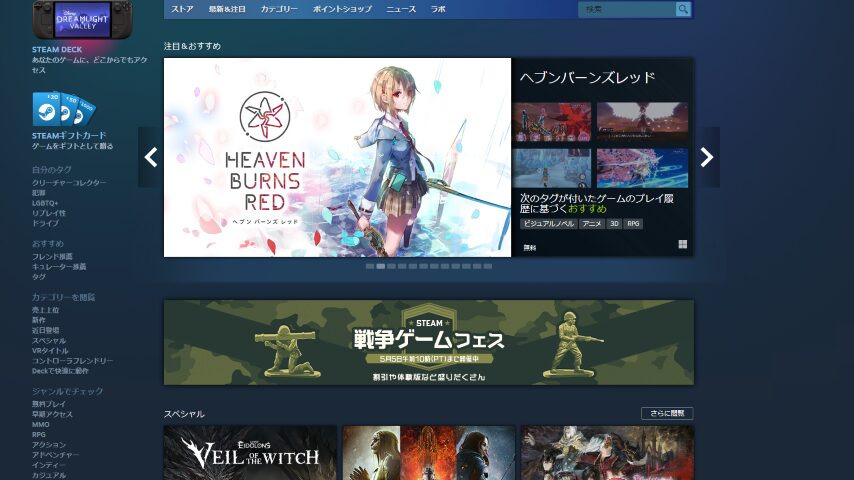854x480 pixels.
Task: Open キュレーター recommendations link
Action: (x=59, y=266)
